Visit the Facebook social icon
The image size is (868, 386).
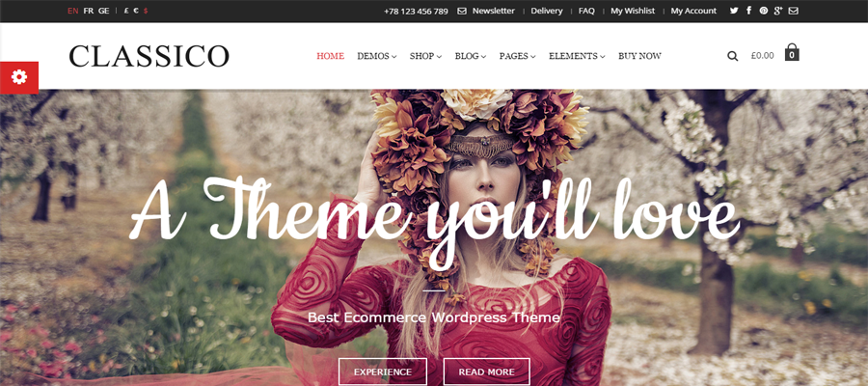(749, 11)
